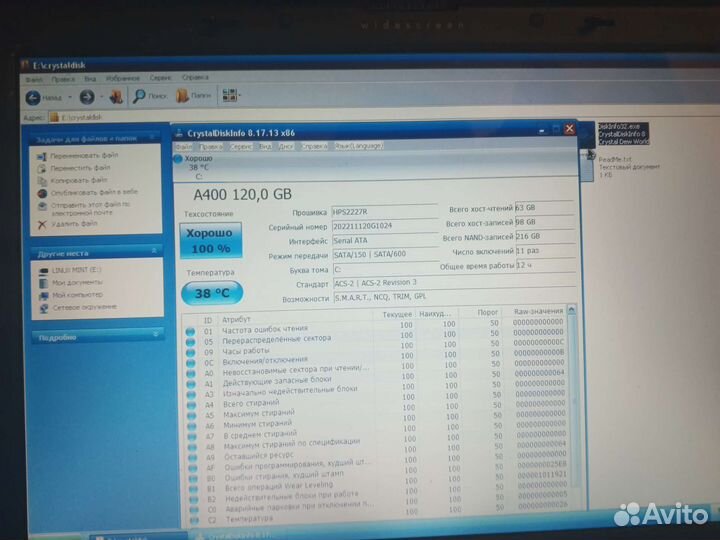Screen dimensions: 720x540
Task: Click status icon of Частота ошибок чтения row
Action: click(x=190, y=332)
